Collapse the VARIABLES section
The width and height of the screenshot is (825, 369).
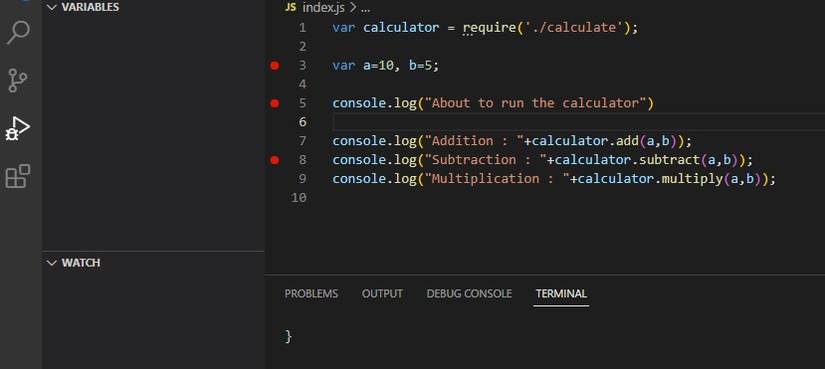pyautogui.click(x=51, y=7)
